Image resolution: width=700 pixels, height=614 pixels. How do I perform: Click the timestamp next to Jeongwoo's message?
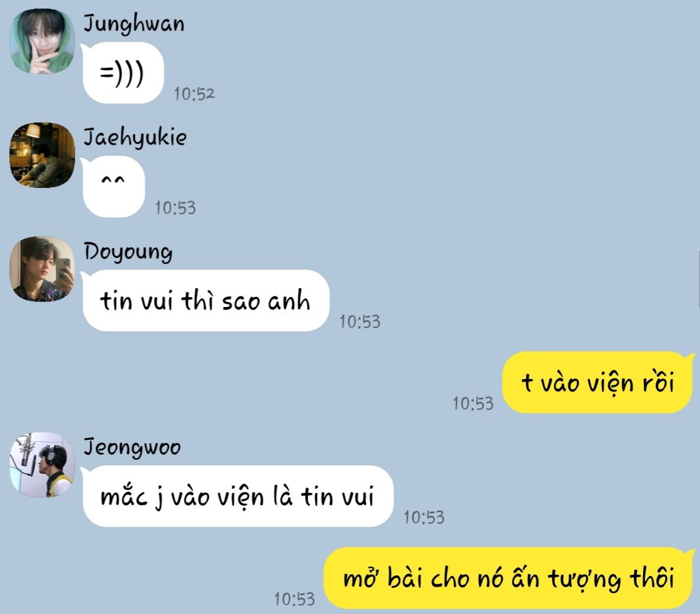point(424,518)
